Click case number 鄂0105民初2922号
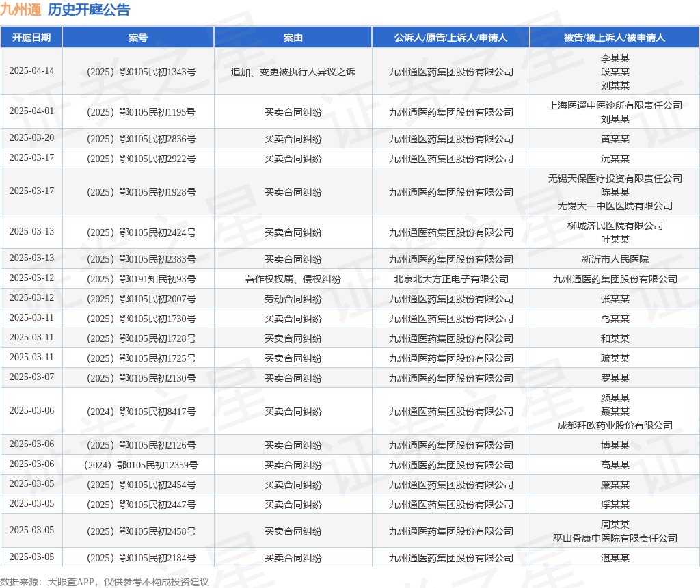This screenshot has width=700, height=588. point(141,159)
